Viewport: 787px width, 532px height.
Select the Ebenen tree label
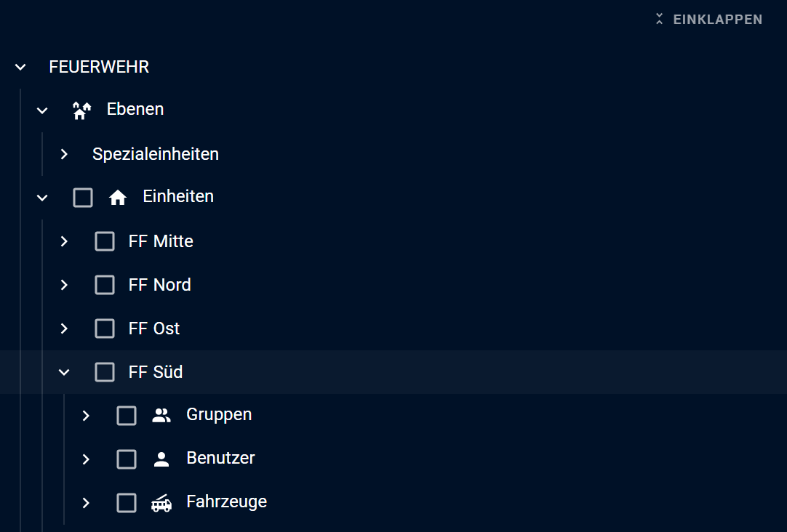pos(135,109)
